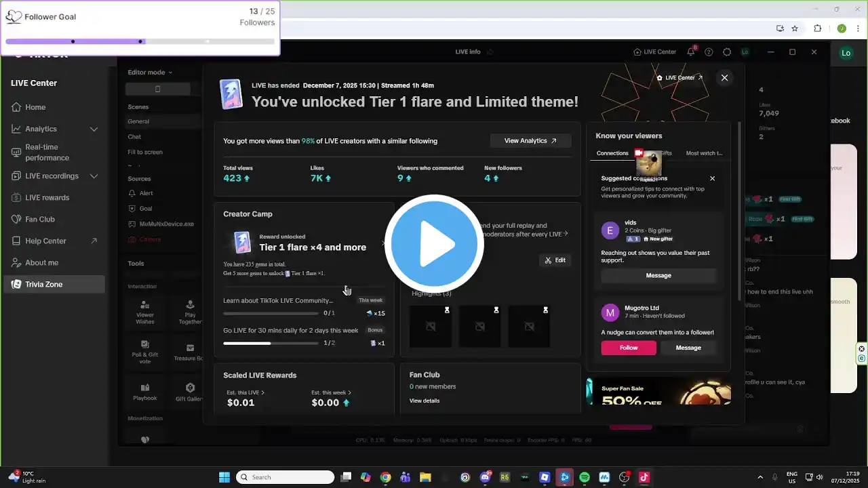Screen dimensions: 868x488
Task: Click the Learn about TikTok LIVE Community progress bar
Action: tap(271, 313)
